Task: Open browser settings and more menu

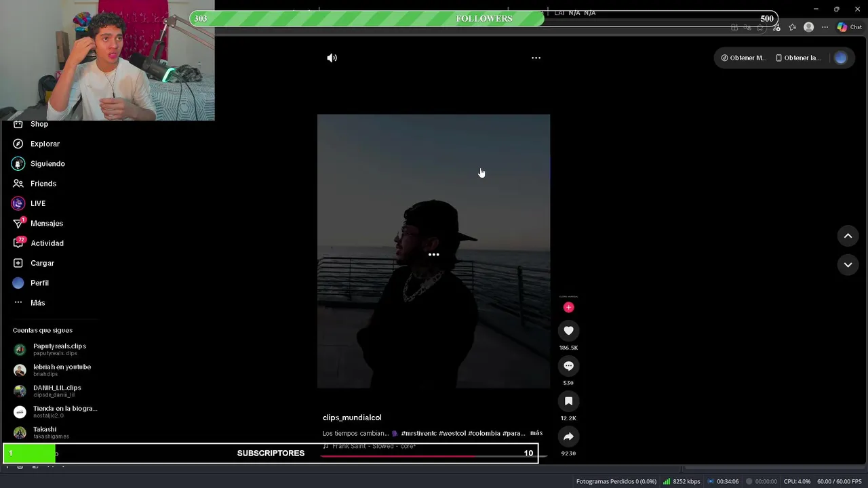Action: (x=825, y=27)
